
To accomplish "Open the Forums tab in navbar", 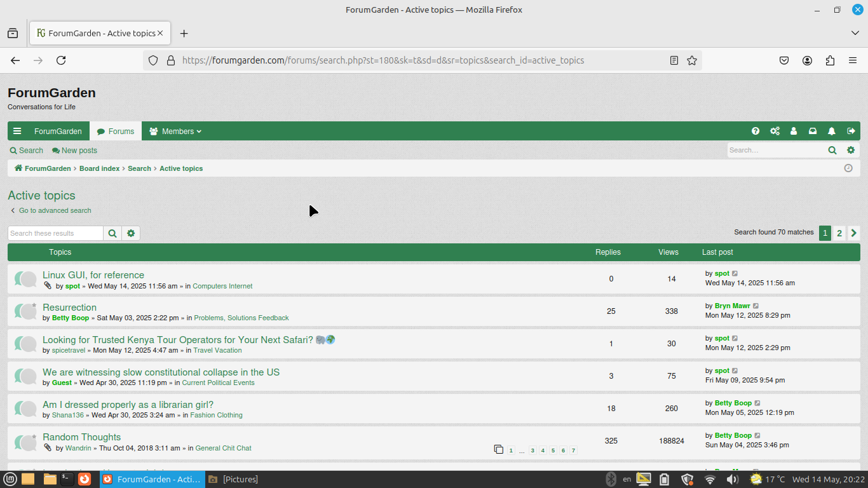I will pyautogui.click(x=116, y=131).
